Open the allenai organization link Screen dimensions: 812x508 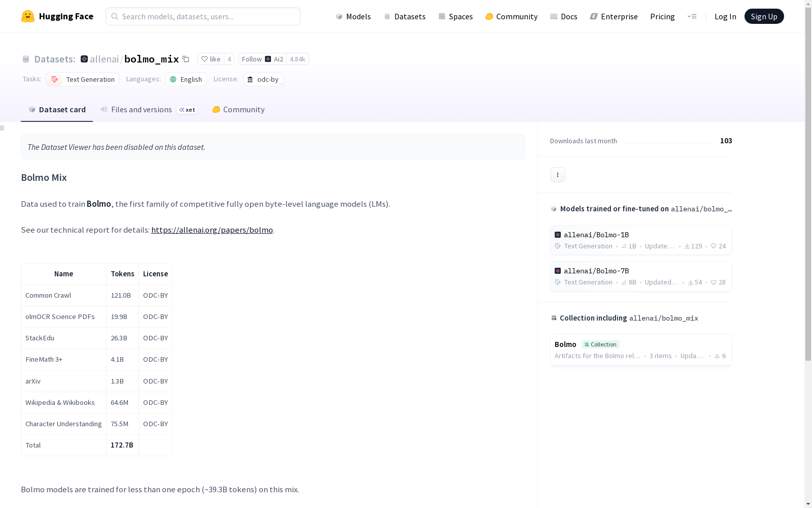pyautogui.click(x=104, y=59)
